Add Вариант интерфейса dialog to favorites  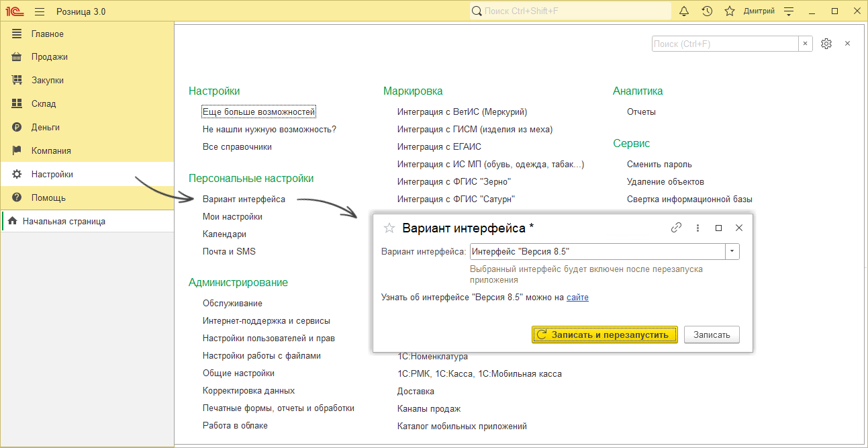pos(389,228)
